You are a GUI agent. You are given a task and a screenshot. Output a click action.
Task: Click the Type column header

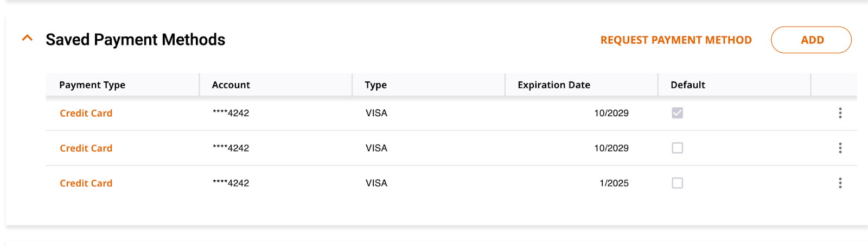tap(375, 85)
